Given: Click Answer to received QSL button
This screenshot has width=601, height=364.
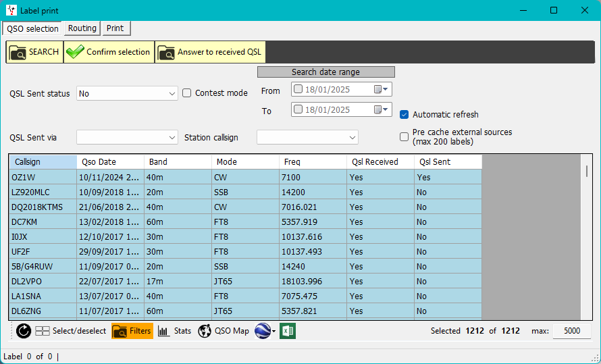Looking at the screenshot, I should 210,52.
